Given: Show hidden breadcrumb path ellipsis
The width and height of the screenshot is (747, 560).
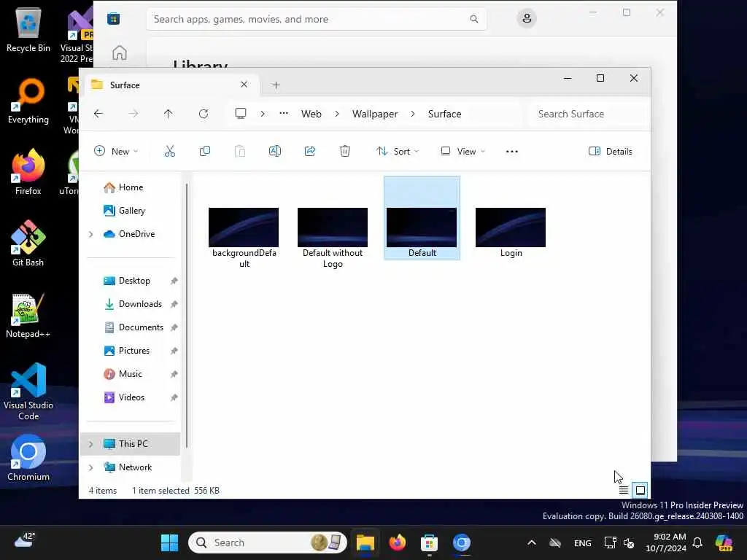Looking at the screenshot, I should coord(284,114).
